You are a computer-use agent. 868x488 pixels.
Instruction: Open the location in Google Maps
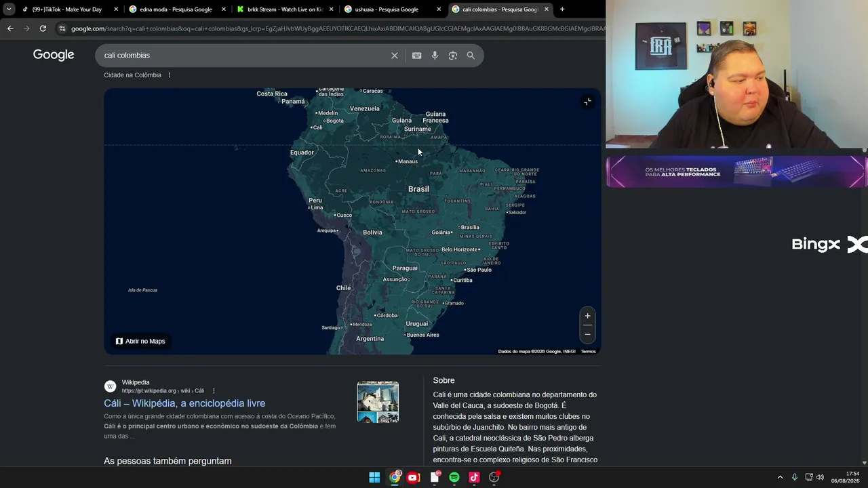coord(140,341)
